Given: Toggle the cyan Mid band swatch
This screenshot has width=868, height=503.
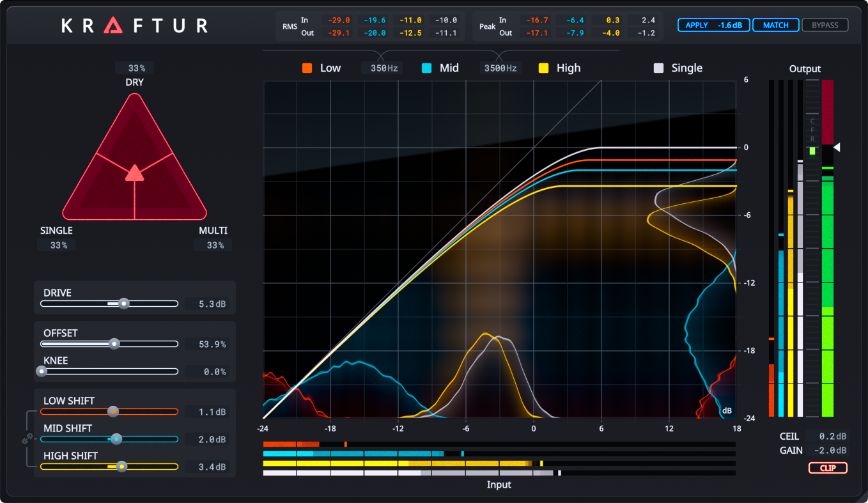Looking at the screenshot, I should pyautogui.click(x=427, y=68).
